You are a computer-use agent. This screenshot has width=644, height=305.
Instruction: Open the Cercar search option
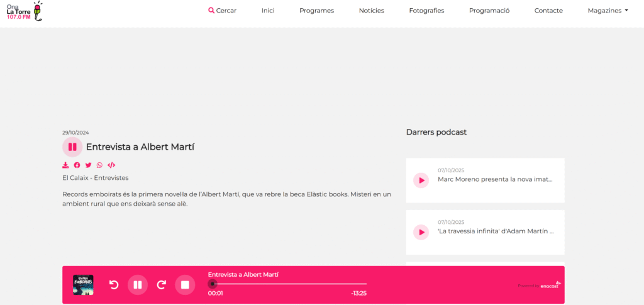223,11
